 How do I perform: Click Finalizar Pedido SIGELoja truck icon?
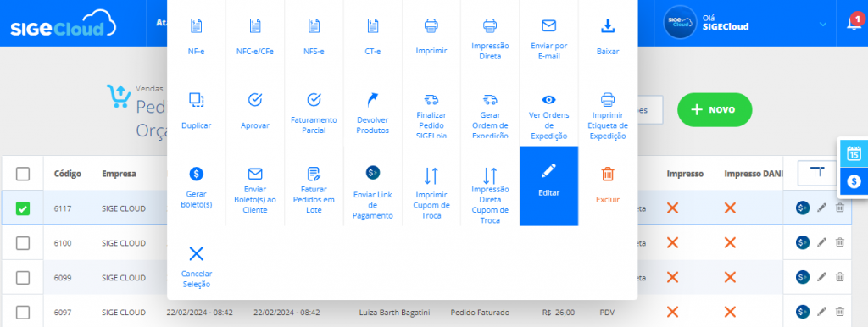[431, 100]
